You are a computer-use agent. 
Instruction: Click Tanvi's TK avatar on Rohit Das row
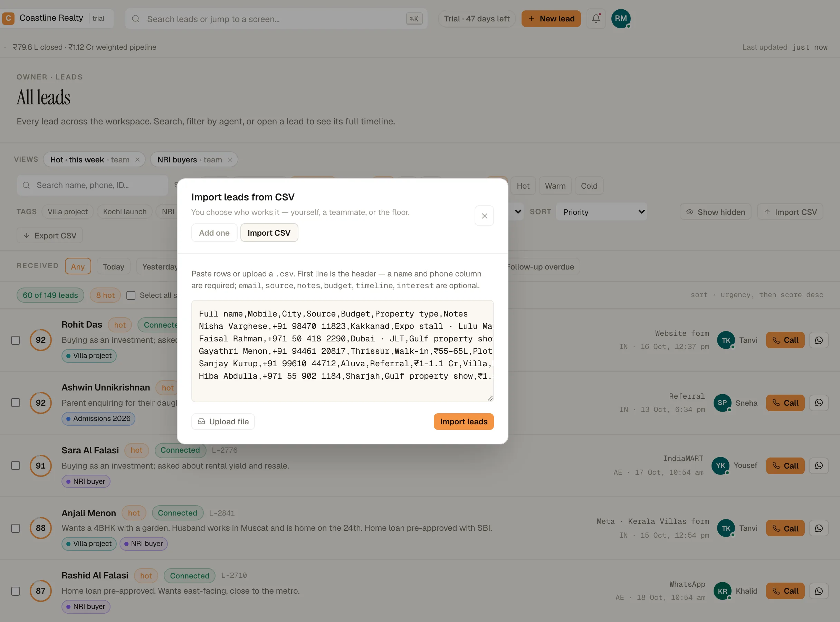click(726, 340)
